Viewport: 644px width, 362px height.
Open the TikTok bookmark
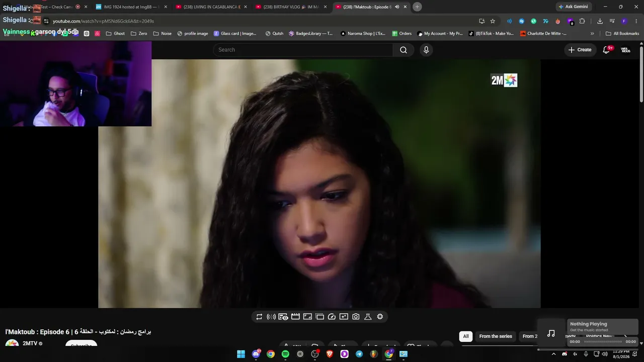pos(491,34)
